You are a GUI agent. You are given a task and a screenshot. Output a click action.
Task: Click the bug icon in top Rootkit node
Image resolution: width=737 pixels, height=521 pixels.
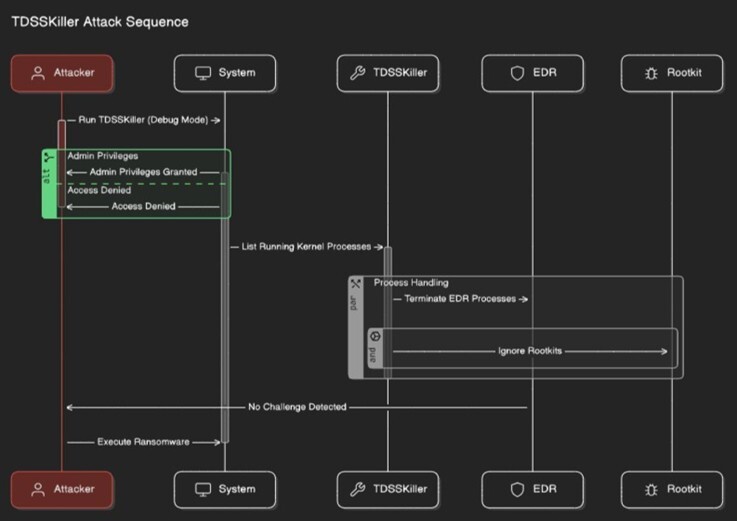pos(651,73)
